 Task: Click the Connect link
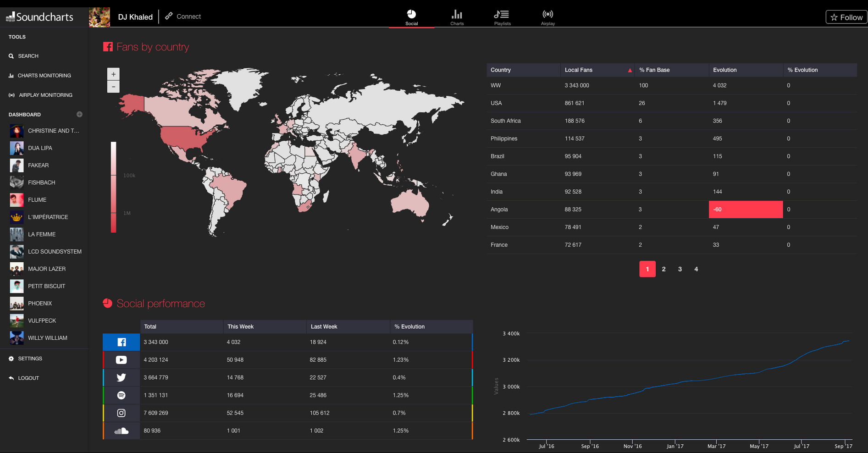coord(183,17)
